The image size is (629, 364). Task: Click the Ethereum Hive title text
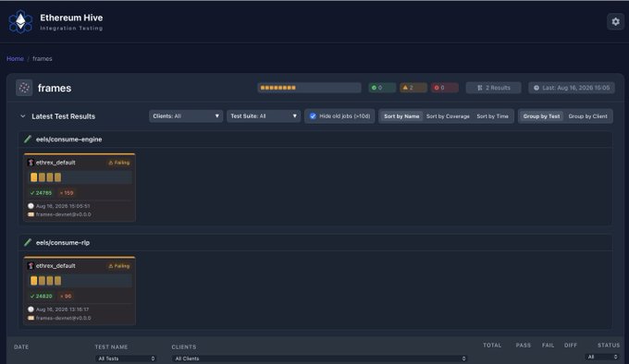click(x=71, y=18)
